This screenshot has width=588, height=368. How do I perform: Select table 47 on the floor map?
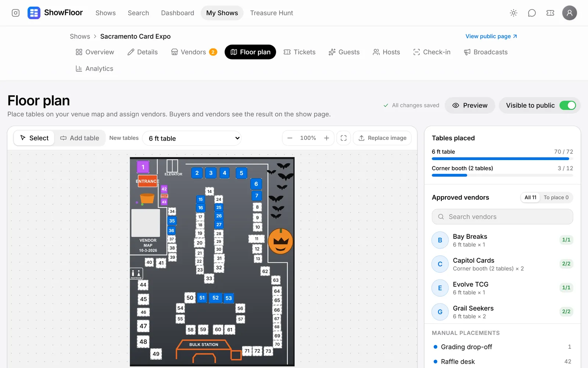[143, 326]
